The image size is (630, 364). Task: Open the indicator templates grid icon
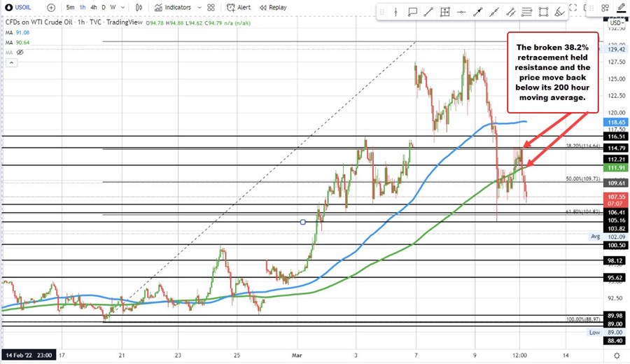pos(211,7)
